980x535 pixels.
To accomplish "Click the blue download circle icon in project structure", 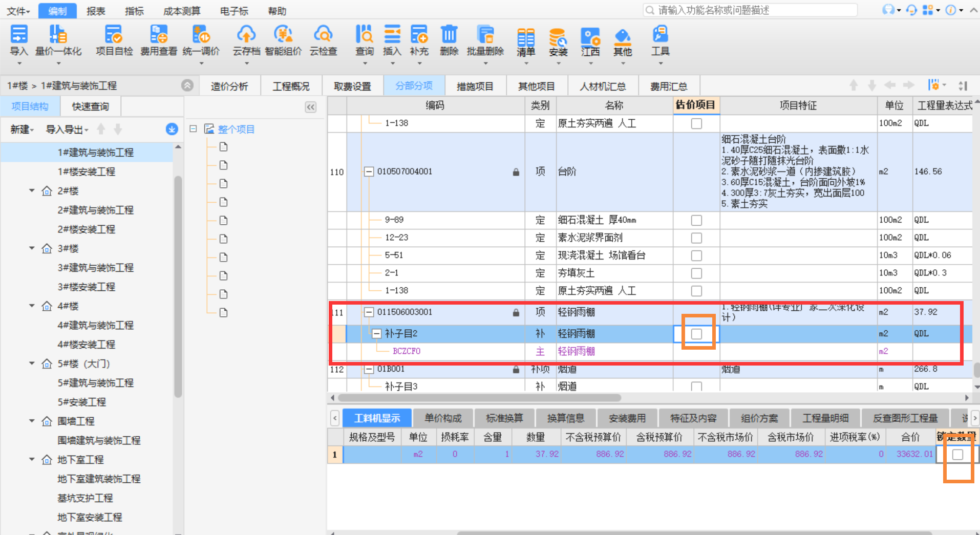I will [172, 129].
